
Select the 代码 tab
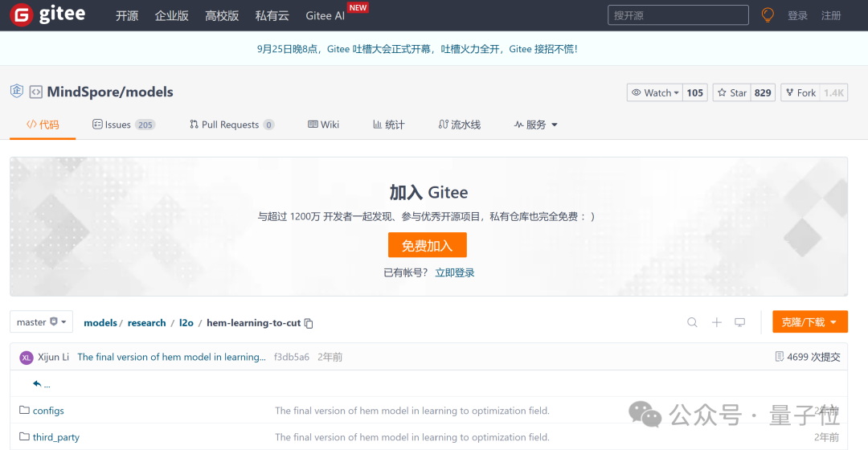click(x=43, y=125)
